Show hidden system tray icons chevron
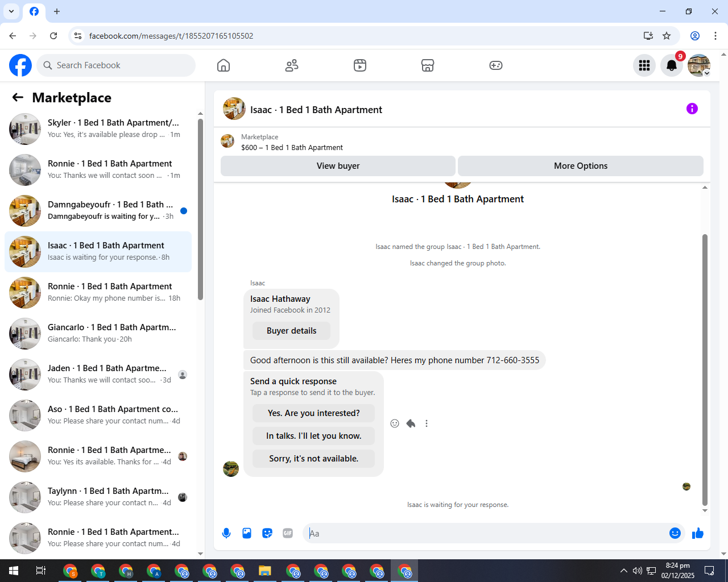The width and height of the screenshot is (728, 582). point(624,571)
